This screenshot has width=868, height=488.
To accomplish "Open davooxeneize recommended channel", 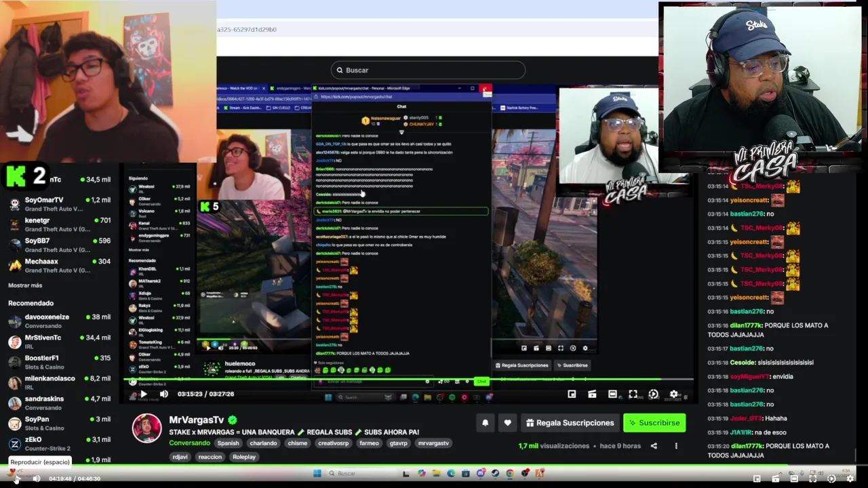I will pos(60,321).
